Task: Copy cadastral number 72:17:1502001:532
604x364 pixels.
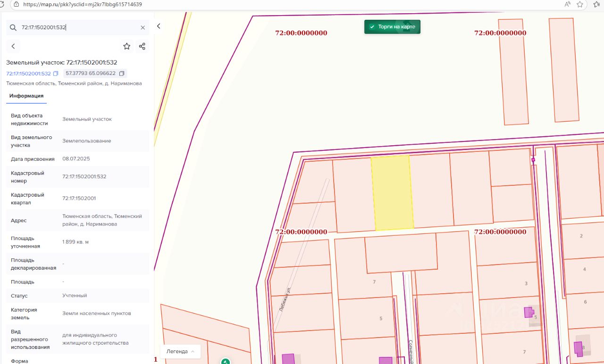Action: pos(56,74)
